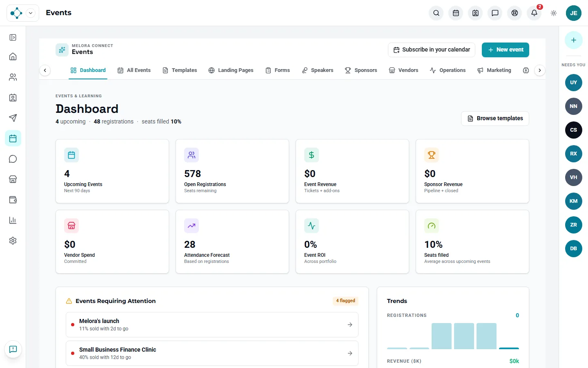The height and width of the screenshot is (368, 588).
Task: Open Small Business Finance Clinic row arrow
Action: coord(350,353)
